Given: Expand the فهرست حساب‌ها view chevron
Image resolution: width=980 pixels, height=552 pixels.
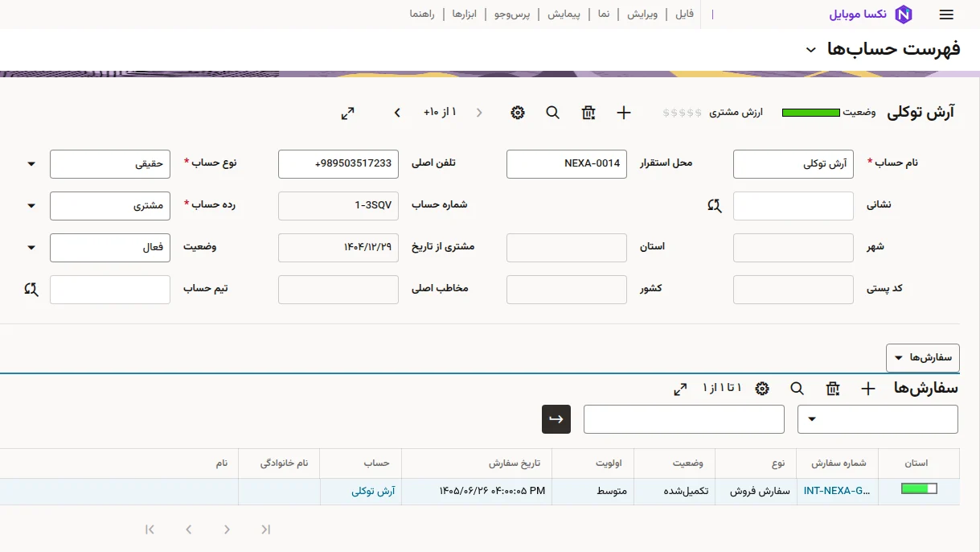Looking at the screenshot, I should [811, 50].
